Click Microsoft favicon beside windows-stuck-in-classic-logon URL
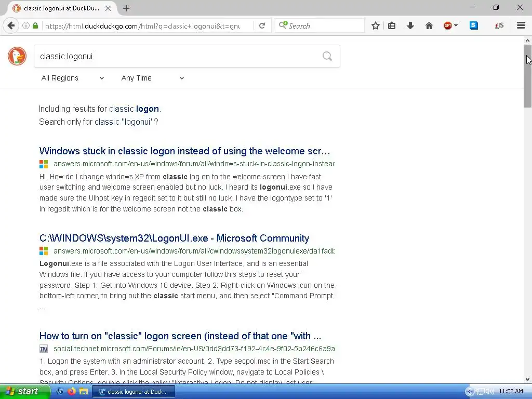Image resolution: width=532 pixels, height=399 pixels. (44, 164)
